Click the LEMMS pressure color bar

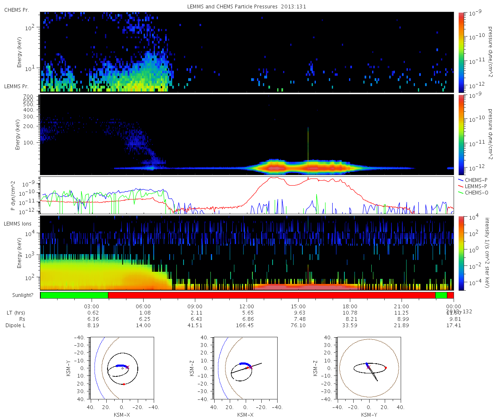(x=461, y=134)
